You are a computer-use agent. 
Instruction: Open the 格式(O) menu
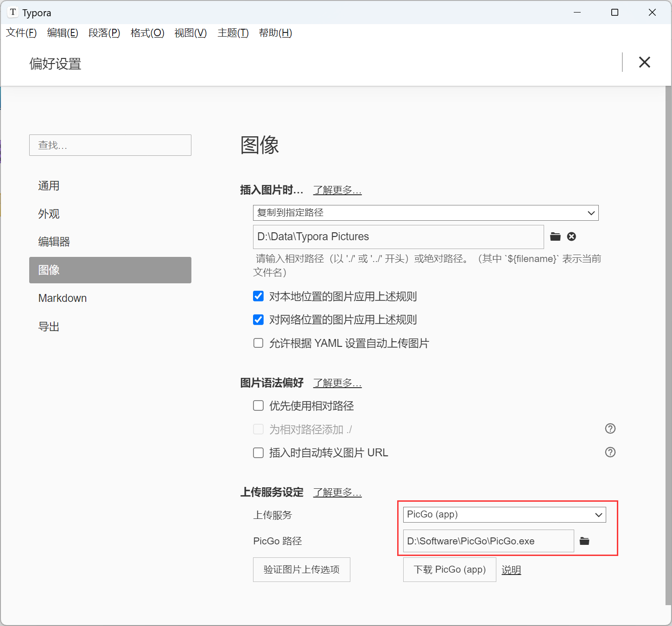click(x=147, y=33)
